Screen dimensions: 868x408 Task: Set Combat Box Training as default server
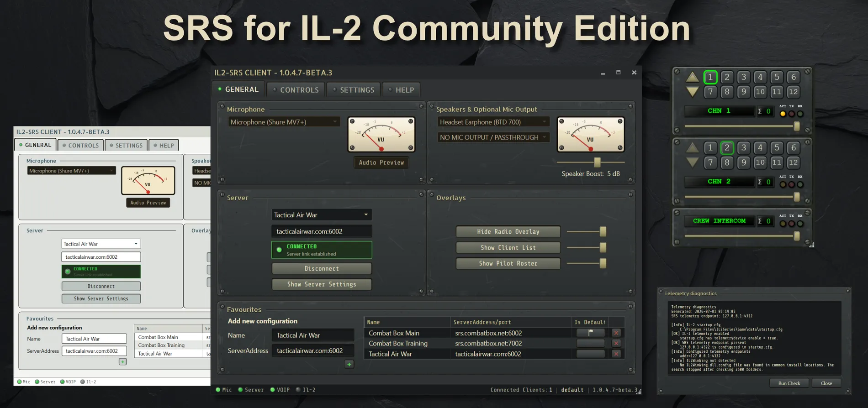(x=590, y=343)
